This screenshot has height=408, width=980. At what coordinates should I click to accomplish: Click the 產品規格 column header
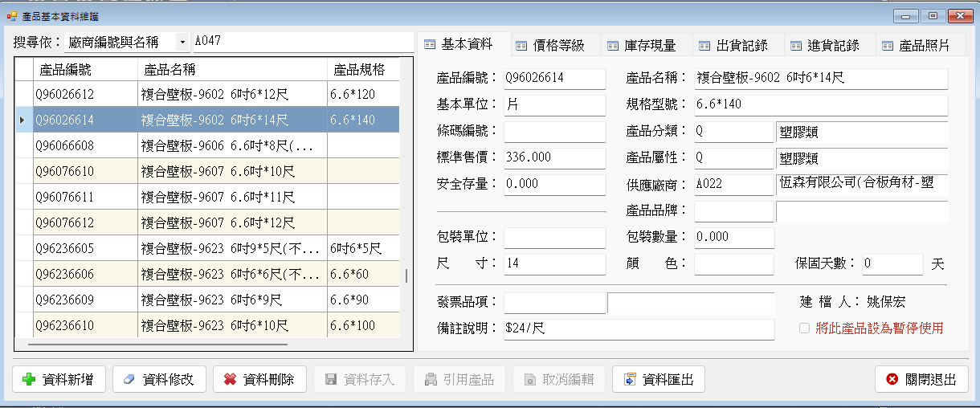pyautogui.click(x=363, y=69)
